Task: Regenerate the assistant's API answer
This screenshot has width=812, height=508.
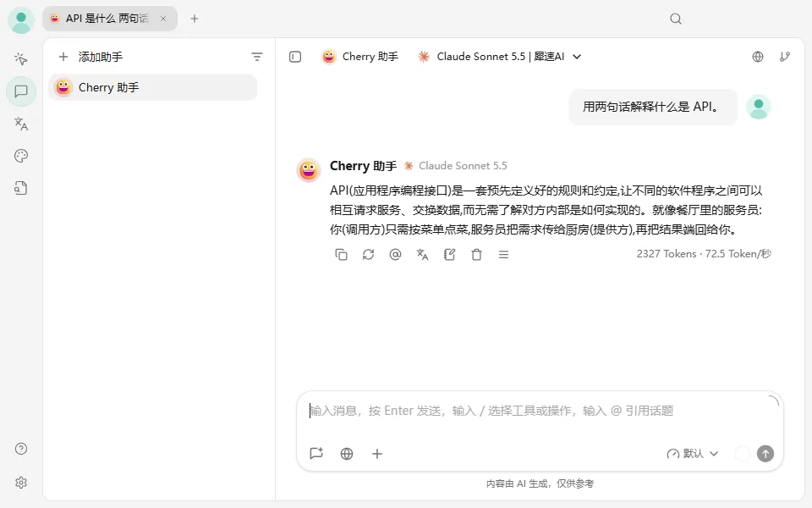Action: tap(368, 255)
